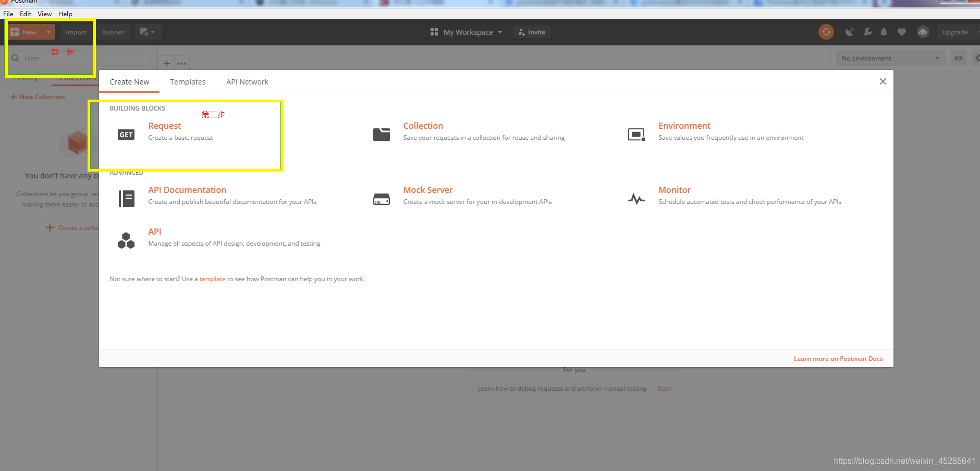Click 'Schedule automated tests' description text

[x=750, y=202]
